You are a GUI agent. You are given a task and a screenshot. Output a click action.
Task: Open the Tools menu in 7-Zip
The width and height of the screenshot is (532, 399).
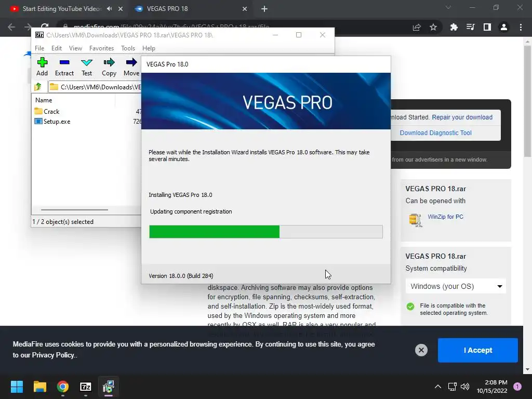tap(128, 48)
